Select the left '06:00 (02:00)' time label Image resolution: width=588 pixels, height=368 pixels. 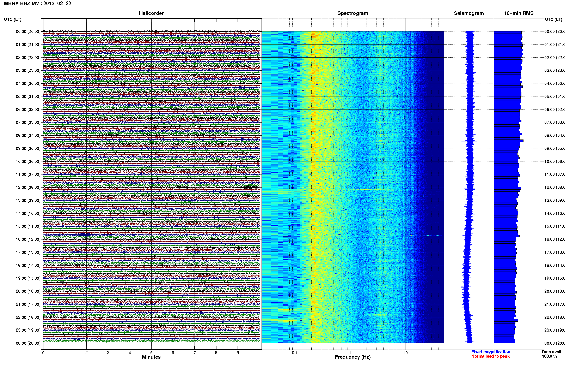tap(28, 109)
